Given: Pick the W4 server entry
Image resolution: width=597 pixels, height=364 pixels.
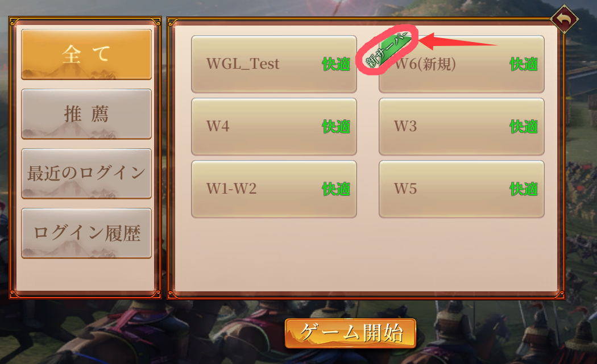Looking at the screenshot, I should (x=273, y=127).
